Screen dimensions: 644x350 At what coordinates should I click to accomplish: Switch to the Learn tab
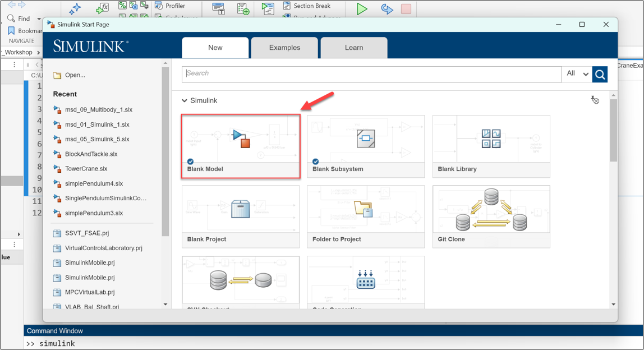pyautogui.click(x=353, y=48)
